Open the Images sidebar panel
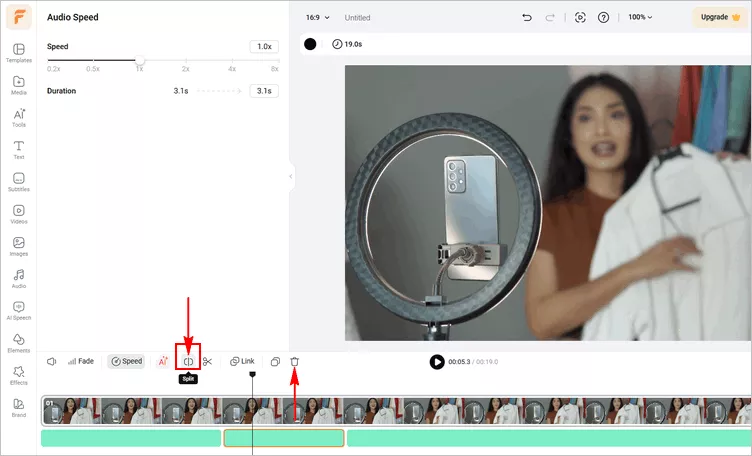 19,246
